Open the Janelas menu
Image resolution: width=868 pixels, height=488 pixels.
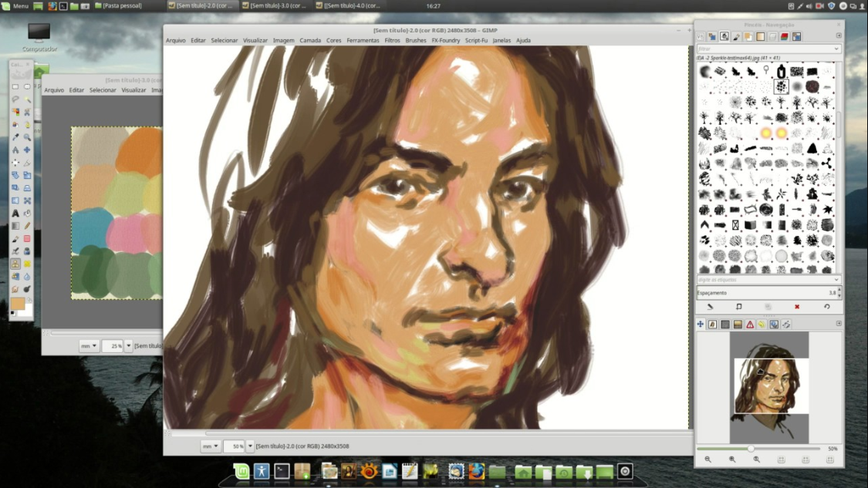point(502,40)
